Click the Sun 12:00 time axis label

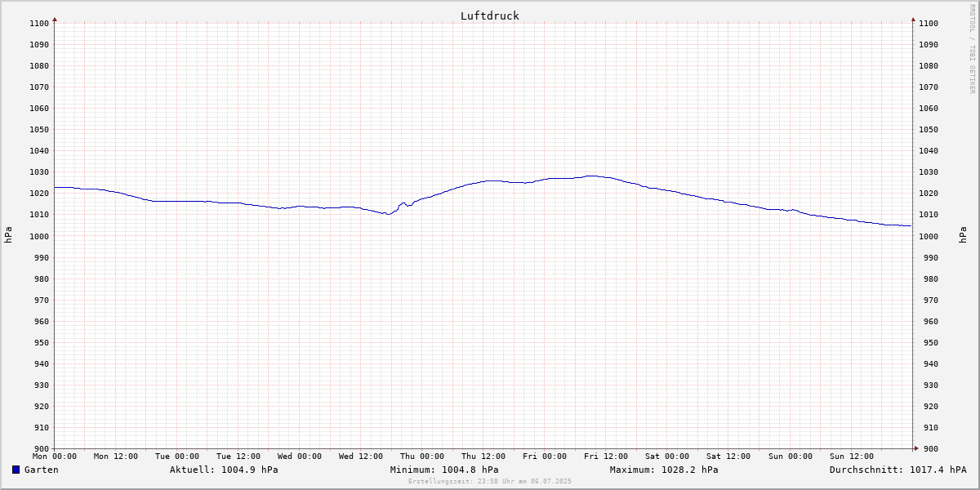[x=851, y=457]
